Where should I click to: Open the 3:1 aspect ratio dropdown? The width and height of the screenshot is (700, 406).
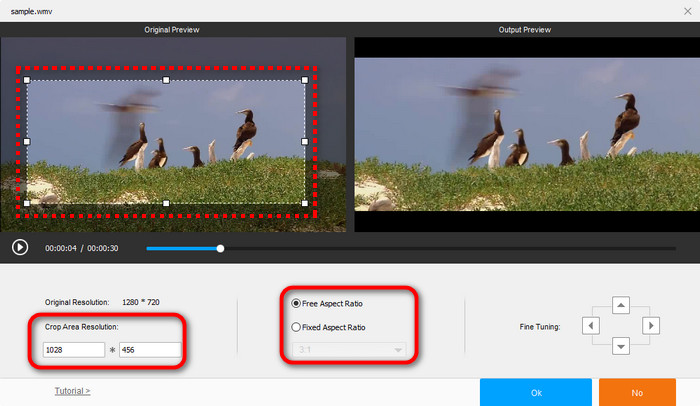(x=349, y=350)
